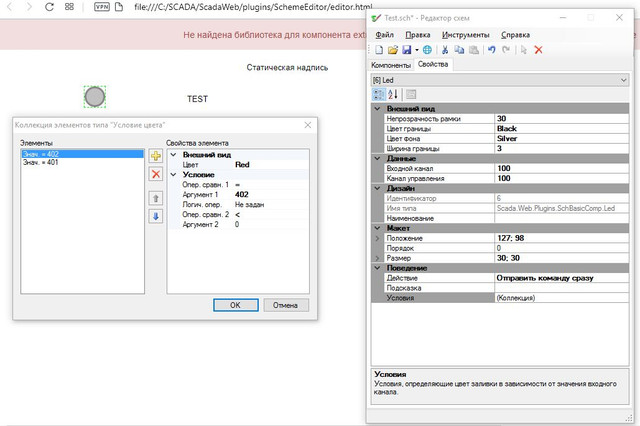Click the globe icon to open in browser
The image size is (640, 426).
click(427, 50)
